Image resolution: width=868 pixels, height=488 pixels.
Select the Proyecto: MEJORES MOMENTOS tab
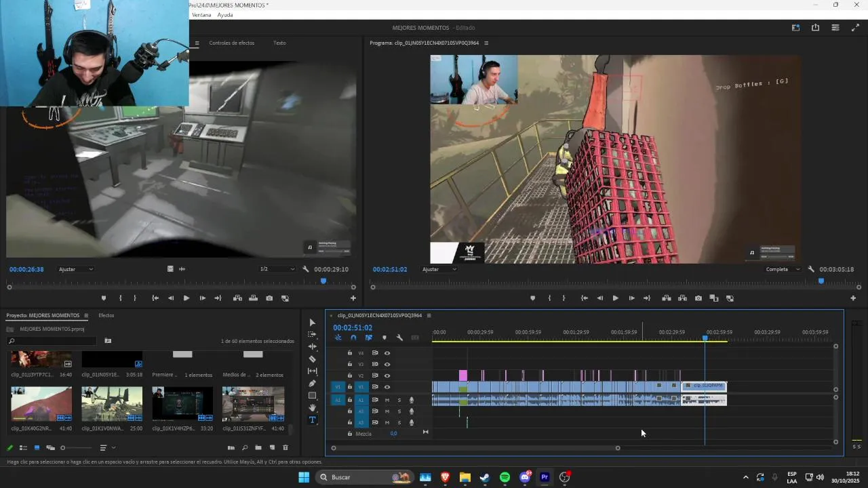pyautogui.click(x=43, y=315)
